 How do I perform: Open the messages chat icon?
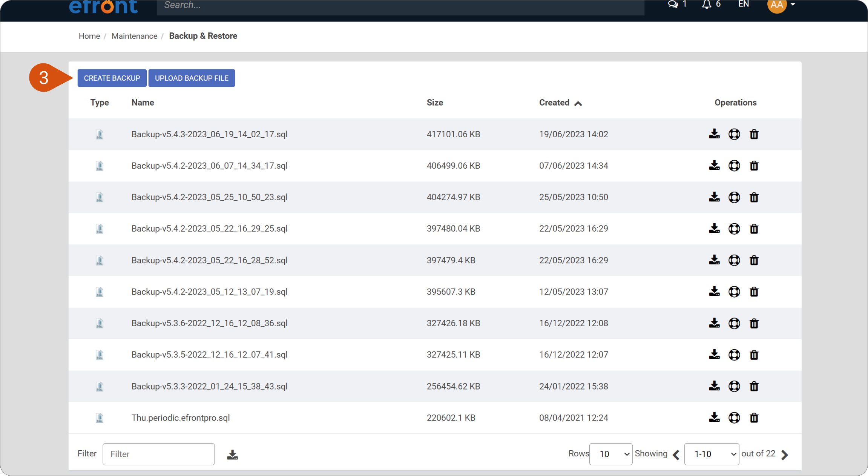point(673,4)
